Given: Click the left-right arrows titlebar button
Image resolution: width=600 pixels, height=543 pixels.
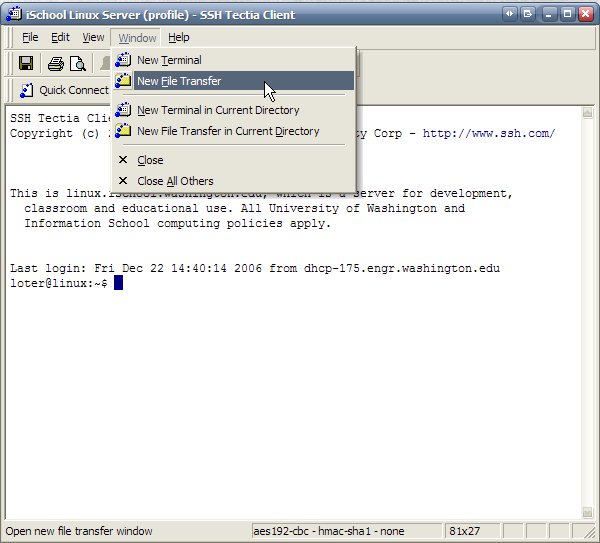Looking at the screenshot, I should click(x=509, y=14).
